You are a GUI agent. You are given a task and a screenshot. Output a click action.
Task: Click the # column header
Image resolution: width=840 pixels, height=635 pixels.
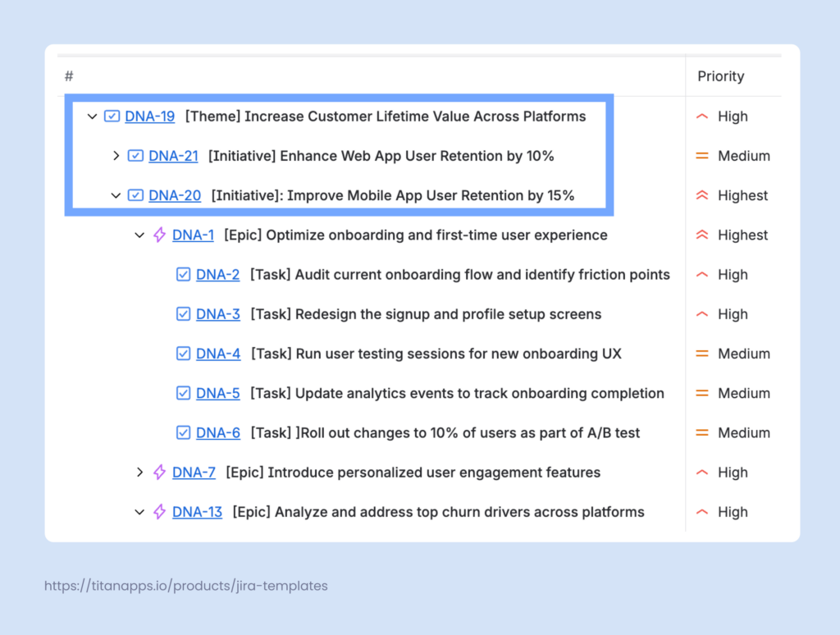(69, 75)
